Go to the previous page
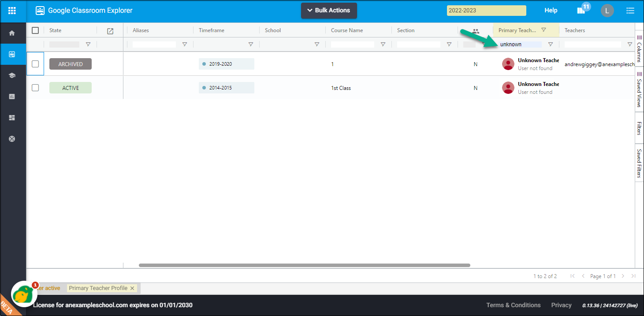Screen dimensions: 644x316 pyautogui.click(x=583, y=276)
